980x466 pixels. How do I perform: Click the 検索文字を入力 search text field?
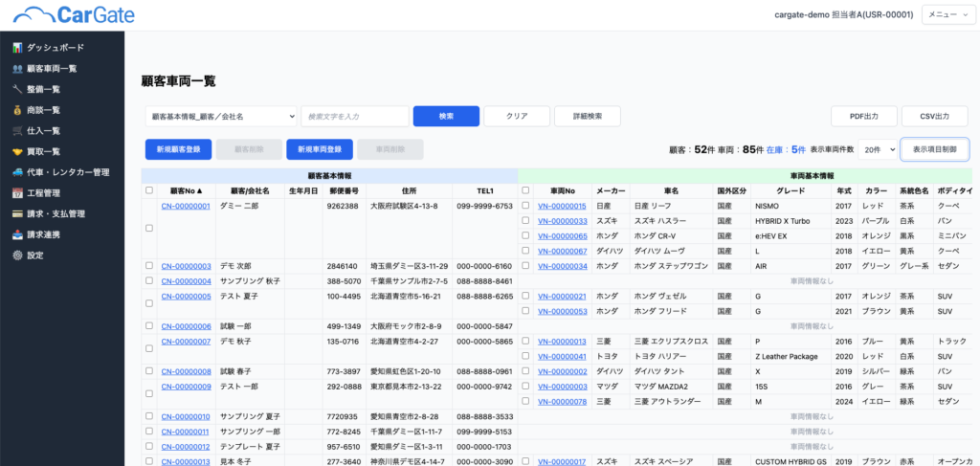point(354,116)
